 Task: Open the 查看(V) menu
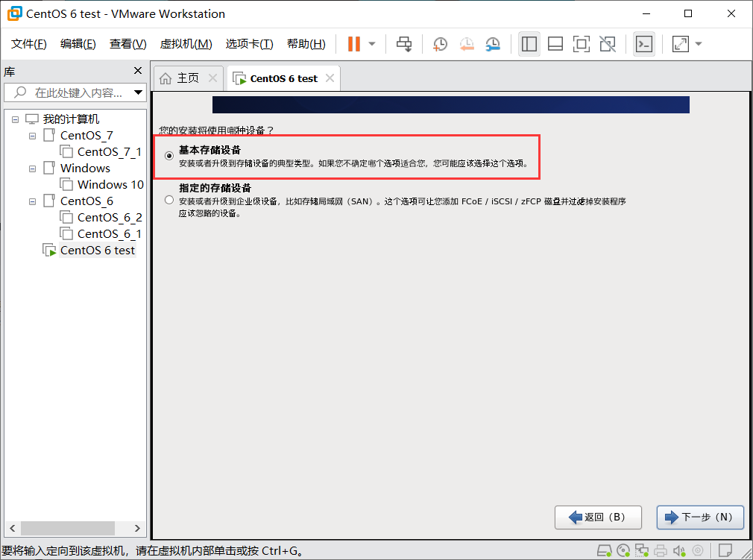127,44
